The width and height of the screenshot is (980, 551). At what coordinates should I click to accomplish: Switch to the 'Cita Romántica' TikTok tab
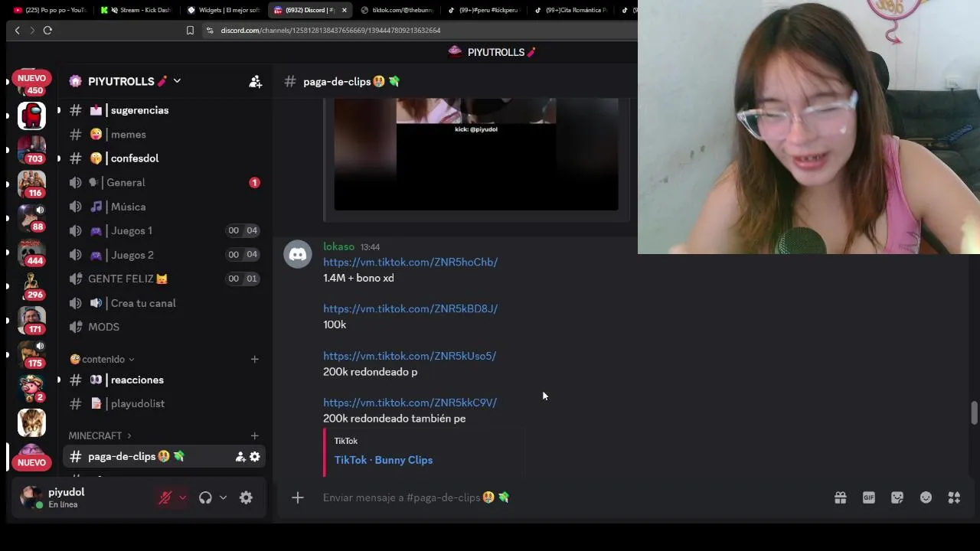coord(570,10)
